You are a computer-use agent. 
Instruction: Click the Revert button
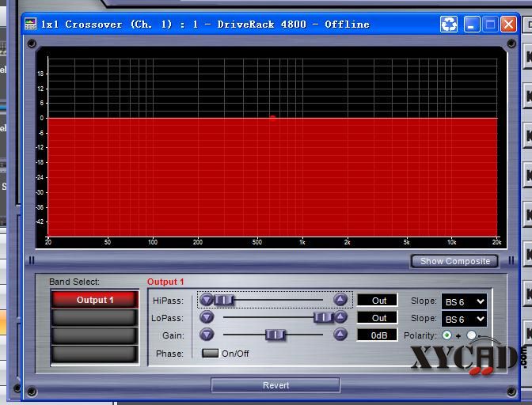[x=275, y=385]
